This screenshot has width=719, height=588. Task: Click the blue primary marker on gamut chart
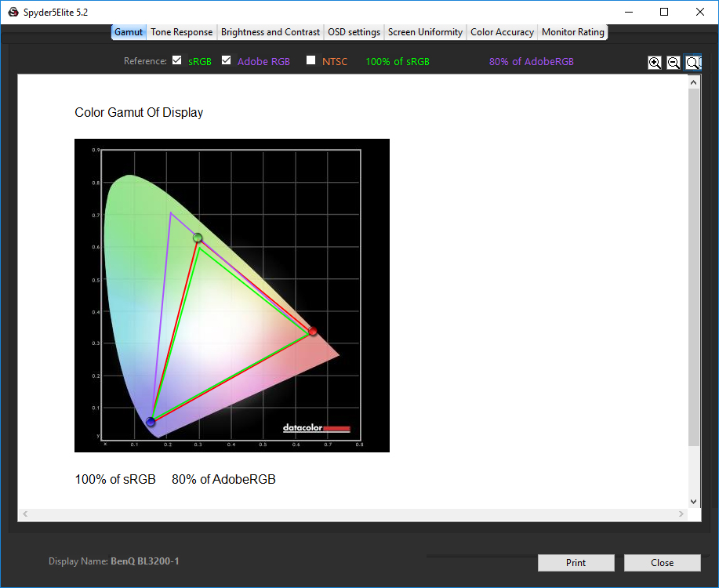pos(151,422)
